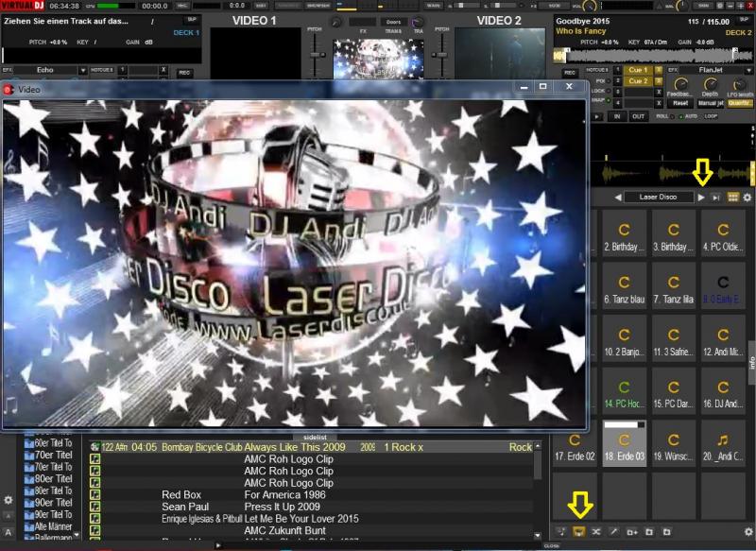
Task: Set loop IN point on Deck 2
Action: click(617, 116)
